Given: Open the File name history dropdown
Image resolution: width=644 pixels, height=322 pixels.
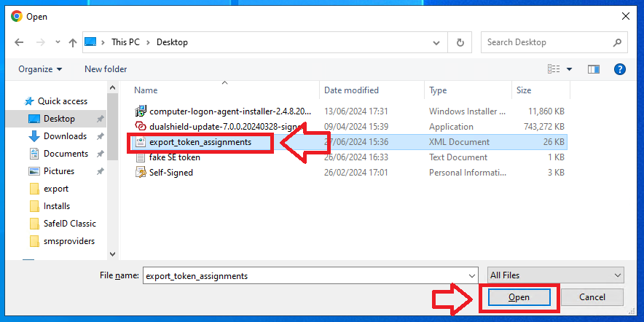Looking at the screenshot, I should point(472,276).
